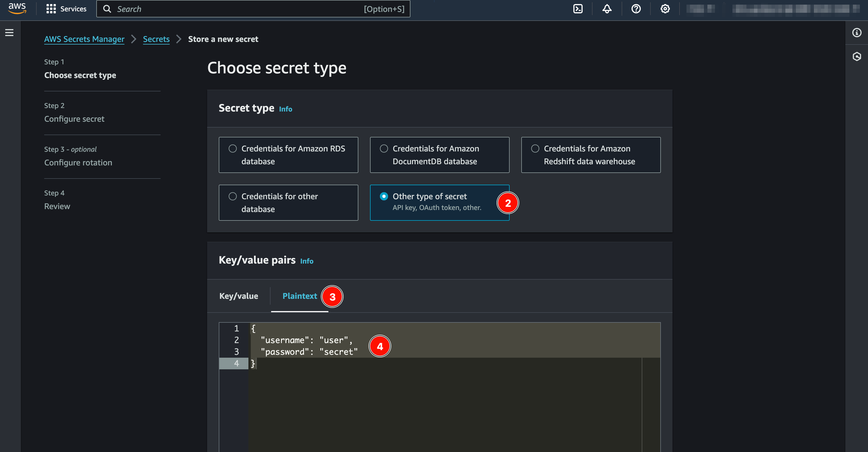Screen dimensions: 868x452
Task: Click the Secrets breadcrumb link
Action: tap(156, 39)
